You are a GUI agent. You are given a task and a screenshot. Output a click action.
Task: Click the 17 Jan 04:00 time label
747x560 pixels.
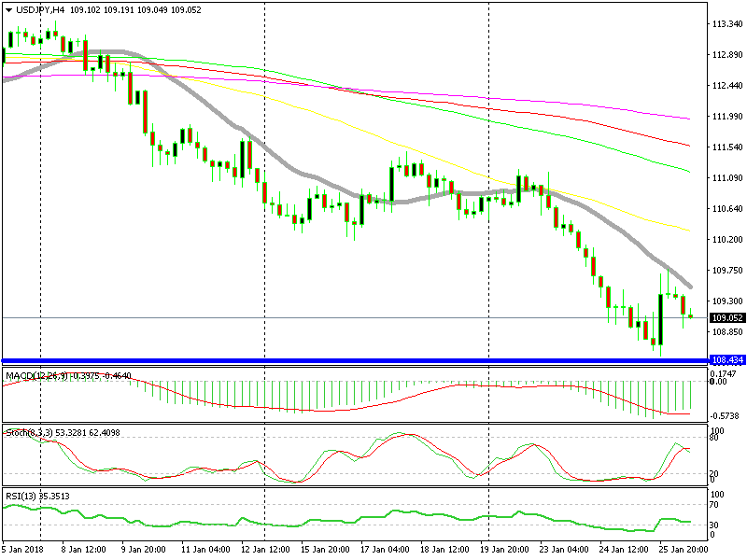(x=385, y=549)
